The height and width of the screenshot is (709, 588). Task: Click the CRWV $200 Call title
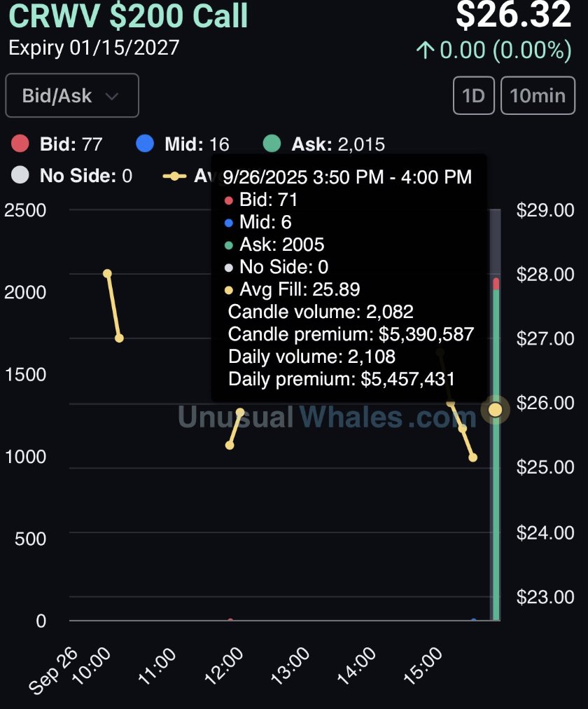coord(129,18)
